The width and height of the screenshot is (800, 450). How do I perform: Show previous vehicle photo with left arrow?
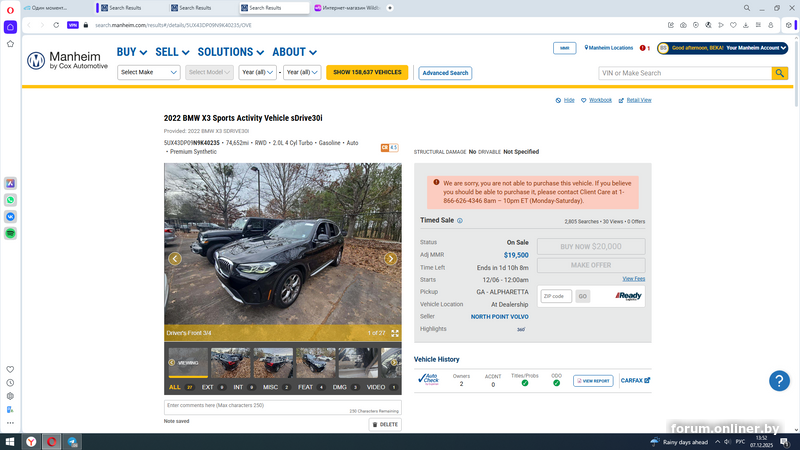coord(175,259)
